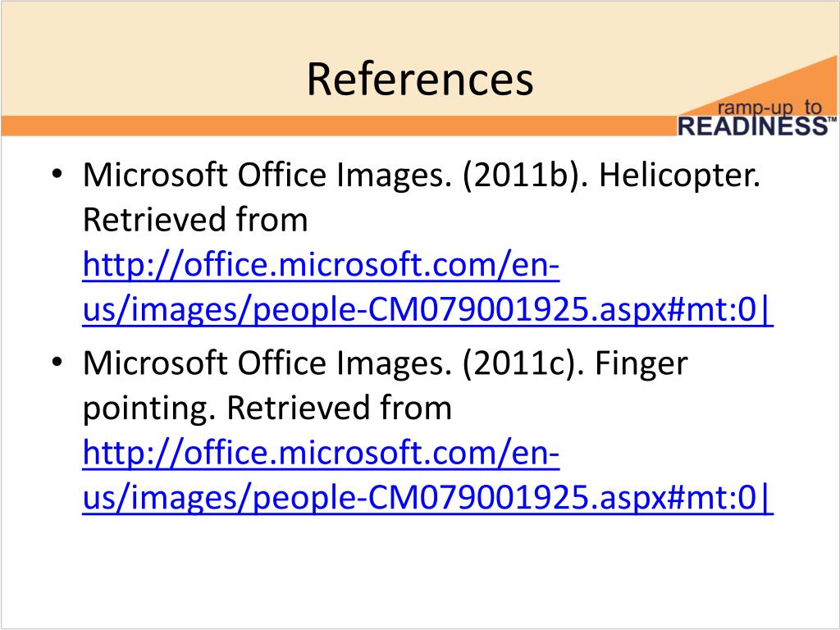Open the Helicopter reference office.microsoft.com link
Image resolution: width=840 pixels, height=630 pixels.
tap(321, 265)
